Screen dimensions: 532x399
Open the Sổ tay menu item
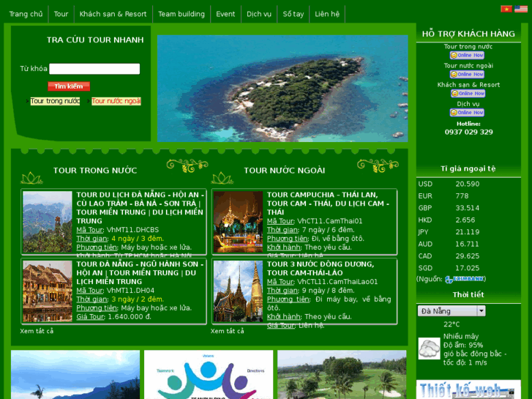point(293,14)
